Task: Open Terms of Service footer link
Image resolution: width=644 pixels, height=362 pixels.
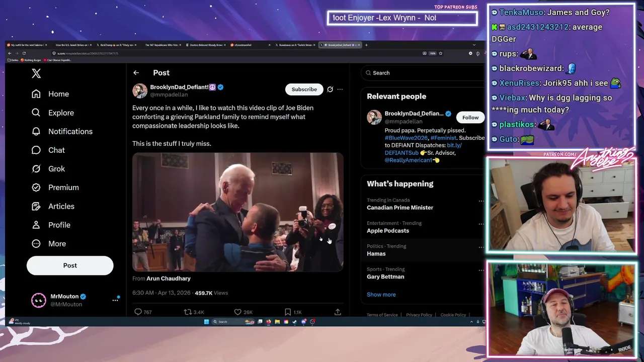Action: [382, 315]
